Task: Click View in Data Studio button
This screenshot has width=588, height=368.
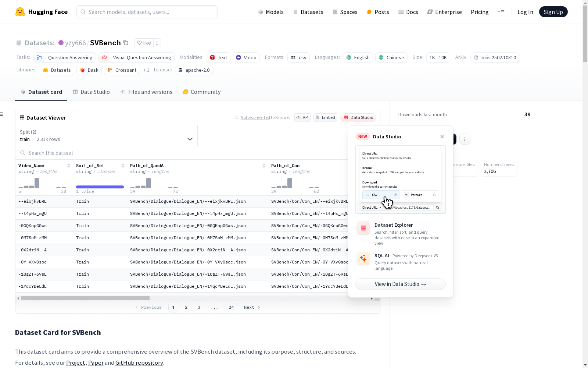Action: coord(401,284)
